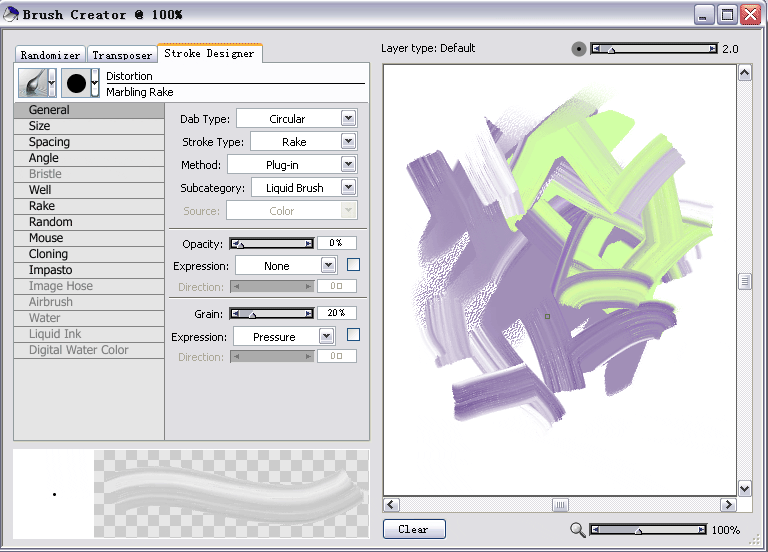Click the Opacity slider right arrow
This screenshot has width=768, height=552.
tap(309, 243)
